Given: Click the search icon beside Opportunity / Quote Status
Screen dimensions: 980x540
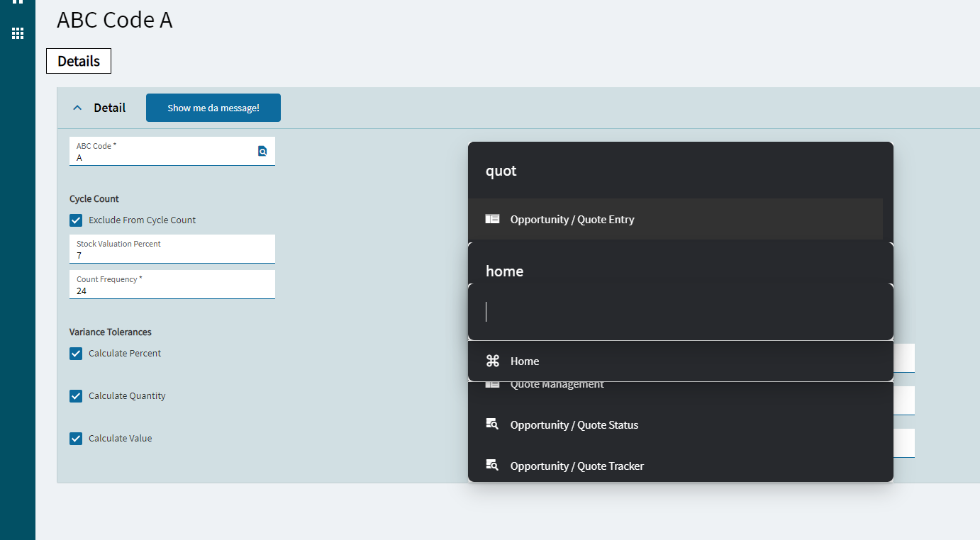Looking at the screenshot, I should click(x=492, y=424).
